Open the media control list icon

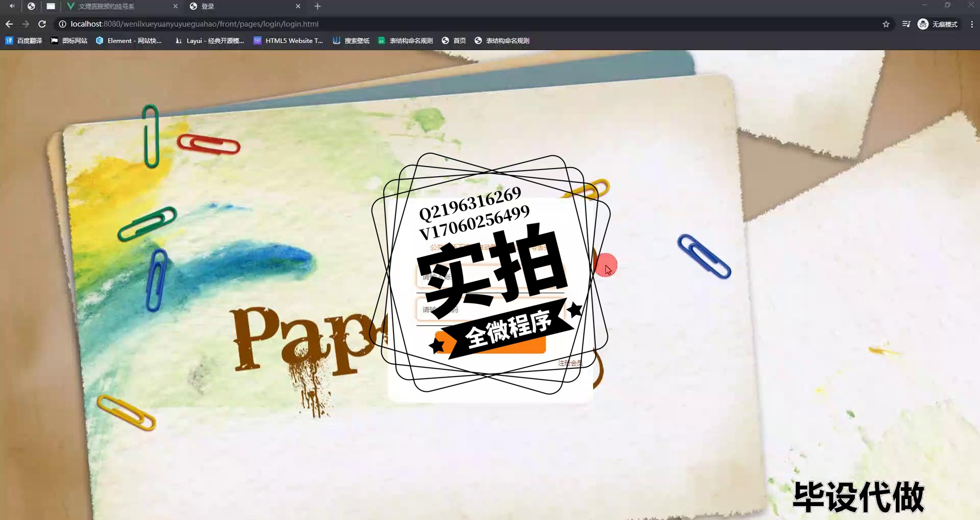(x=906, y=24)
